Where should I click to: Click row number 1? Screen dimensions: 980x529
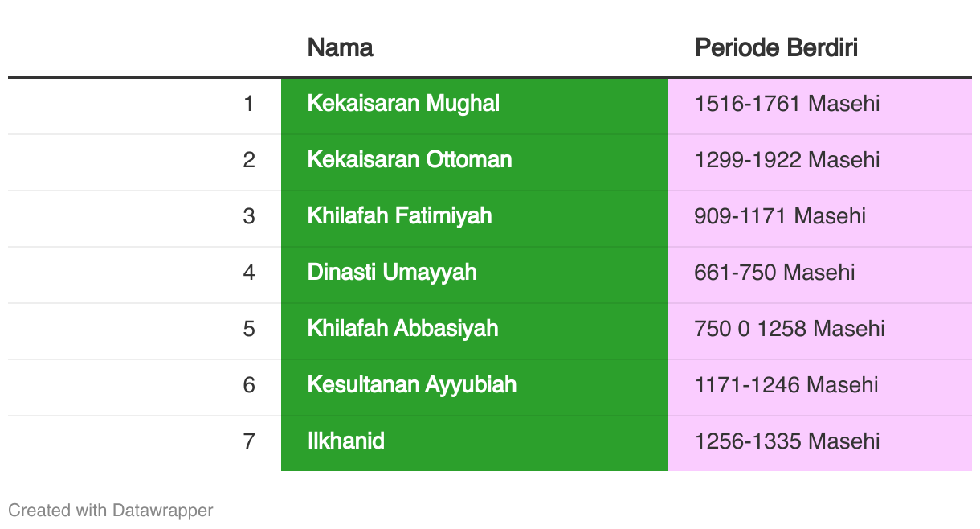tap(249, 104)
